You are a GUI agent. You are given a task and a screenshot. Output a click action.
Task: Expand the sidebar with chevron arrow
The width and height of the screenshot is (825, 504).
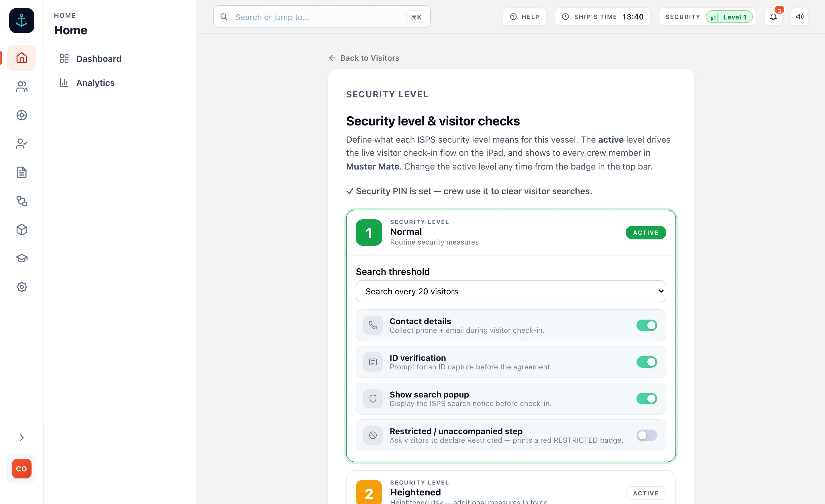click(x=21, y=437)
